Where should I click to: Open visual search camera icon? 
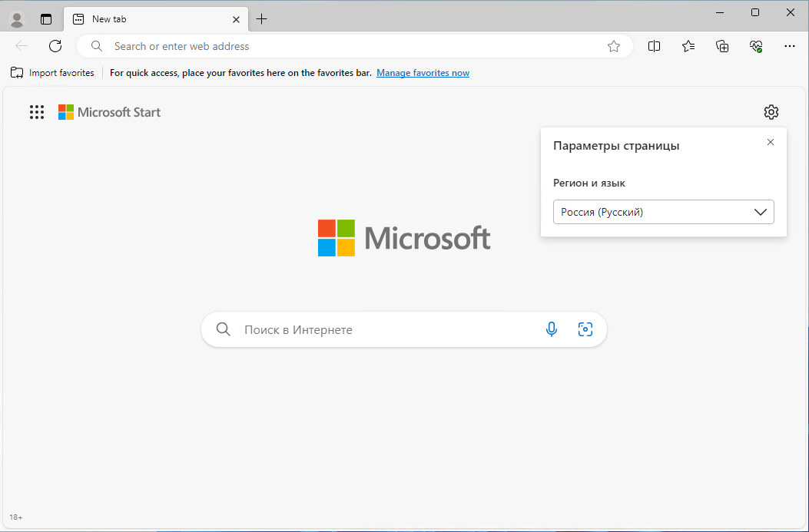585,329
